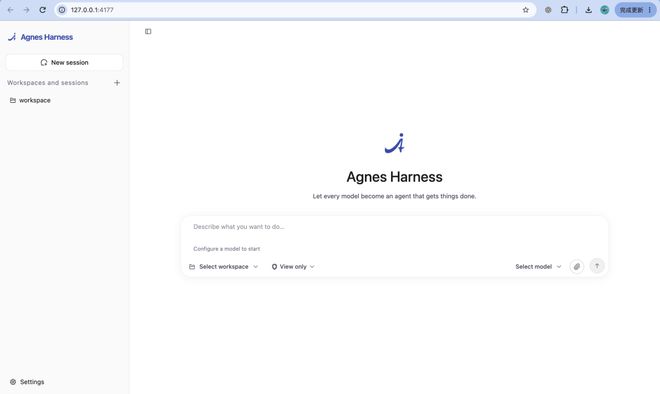Image resolution: width=660 pixels, height=394 pixels.
Task: Open Settings at the sidebar bottom
Action: tap(27, 382)
